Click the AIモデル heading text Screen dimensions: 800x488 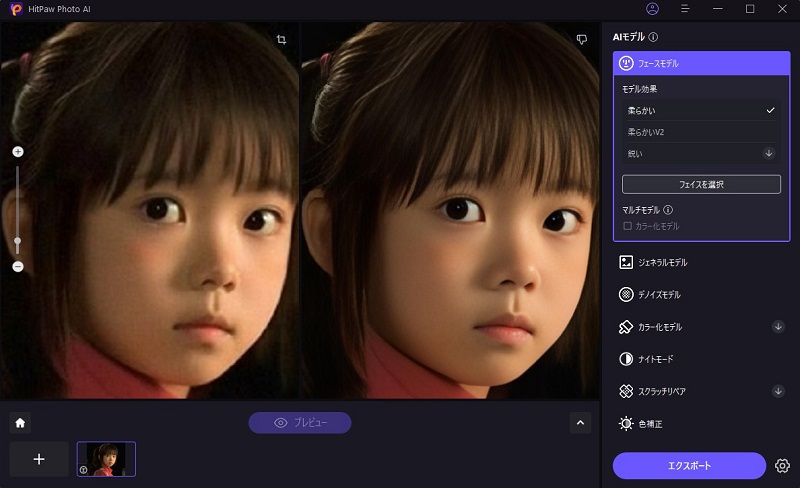629,37
